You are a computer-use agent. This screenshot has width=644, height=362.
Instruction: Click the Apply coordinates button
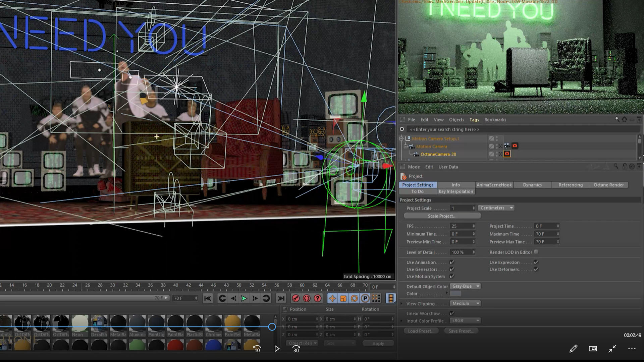pyautogui.click(x=378, y=343)
